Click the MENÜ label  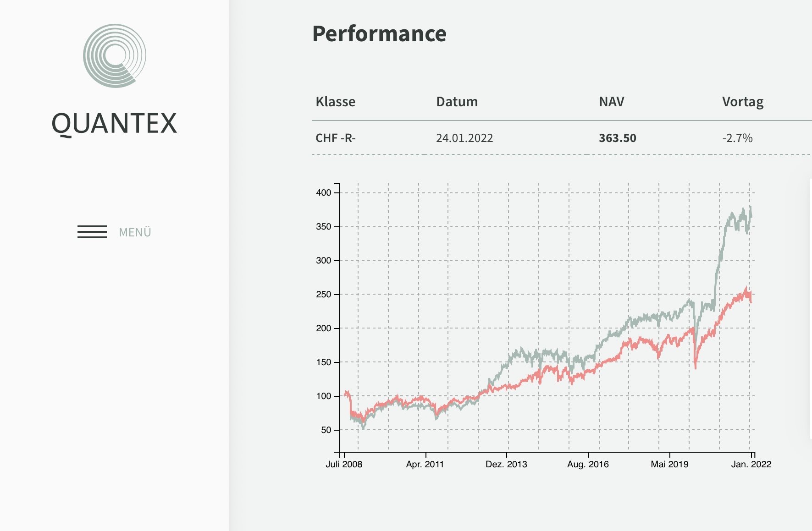tap(135, 232)
